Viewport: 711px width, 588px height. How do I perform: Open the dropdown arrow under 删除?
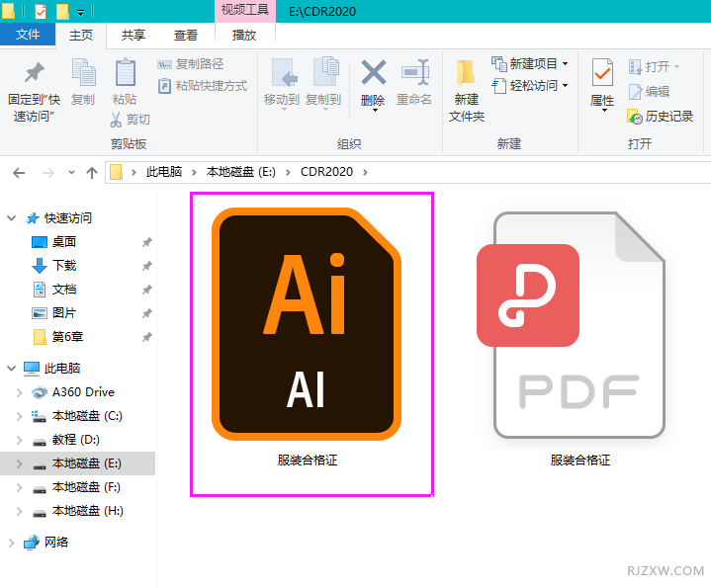click(375, 110)
